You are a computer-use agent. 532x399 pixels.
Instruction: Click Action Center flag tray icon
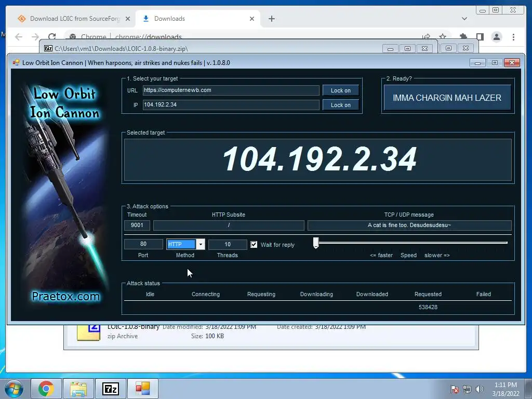tap(454, 389)
